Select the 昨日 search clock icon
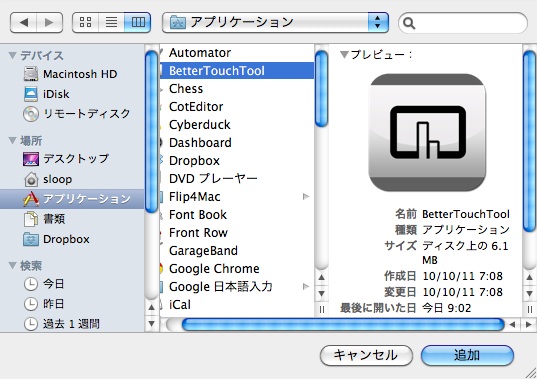The height and width of the screenshot is (379, 537). [31, 304]
